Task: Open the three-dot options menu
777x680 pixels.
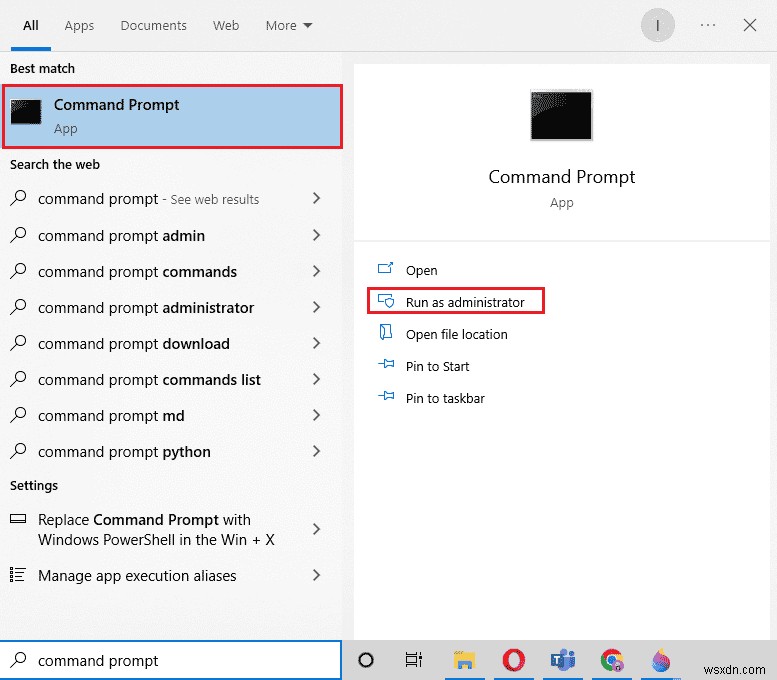Action: pyautogui.click(x=708, y=25)
